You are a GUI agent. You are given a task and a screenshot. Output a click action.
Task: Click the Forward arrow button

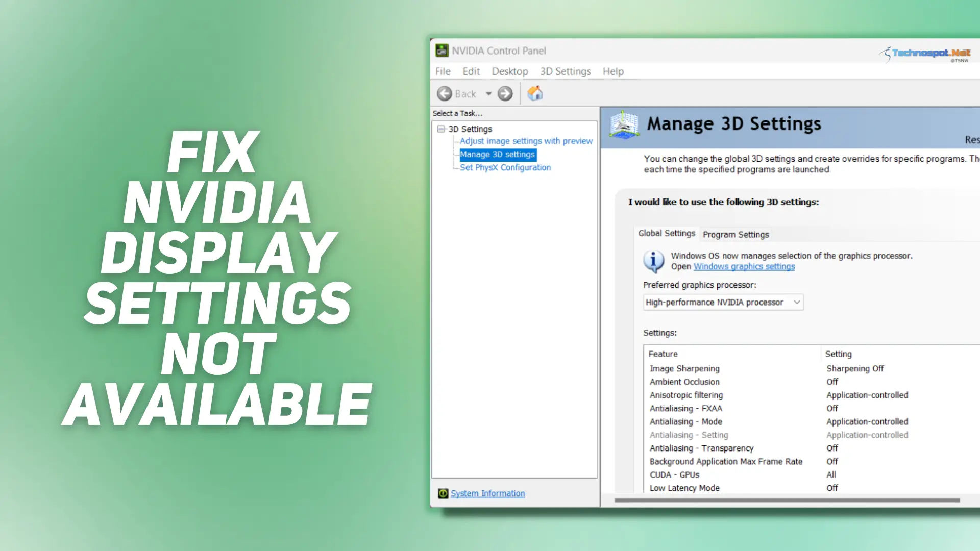(505, 94)
